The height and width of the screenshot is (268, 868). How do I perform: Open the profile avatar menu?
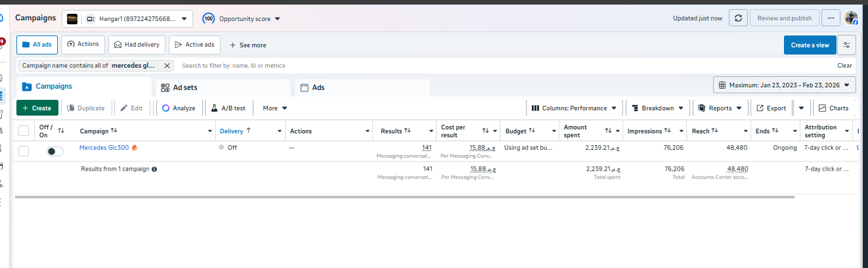851,18
